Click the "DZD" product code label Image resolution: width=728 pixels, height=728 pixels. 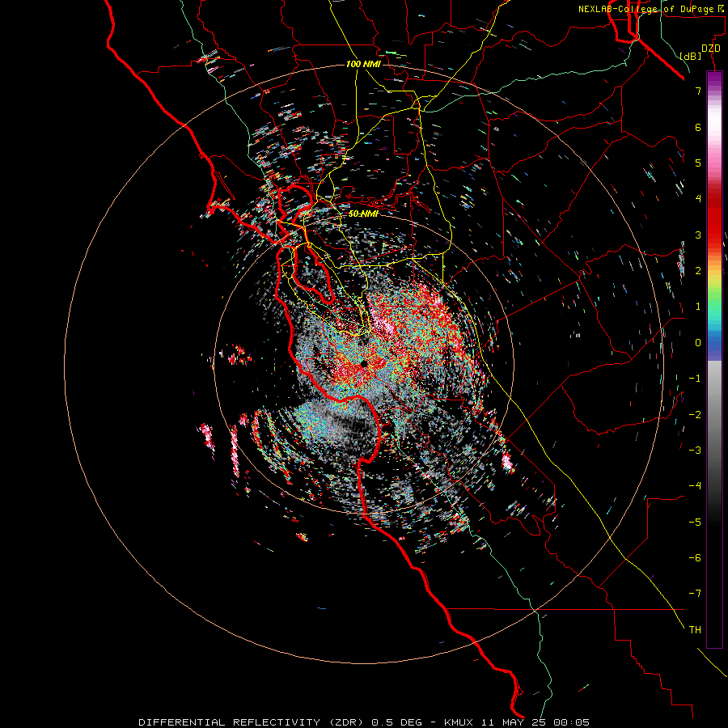(x=711, y=49)
